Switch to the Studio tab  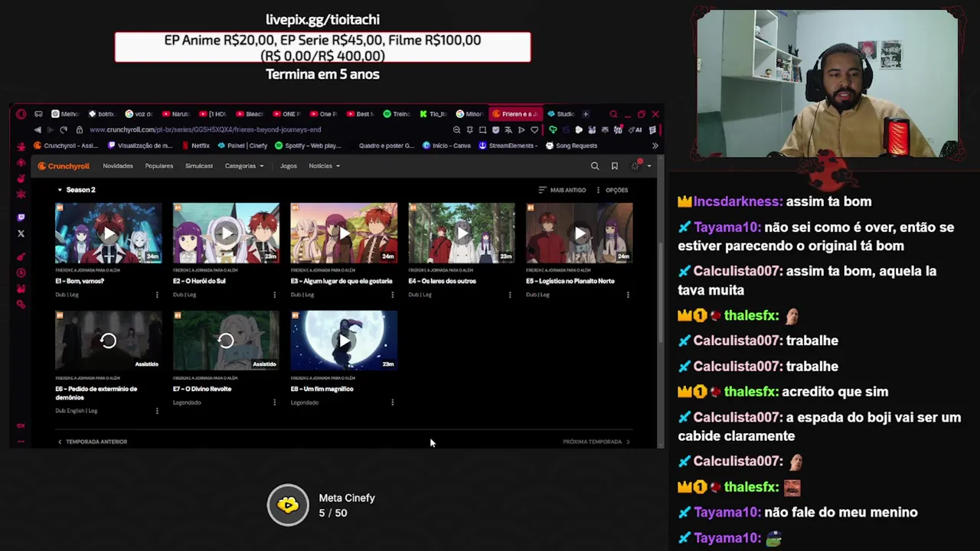coord(561,114)
